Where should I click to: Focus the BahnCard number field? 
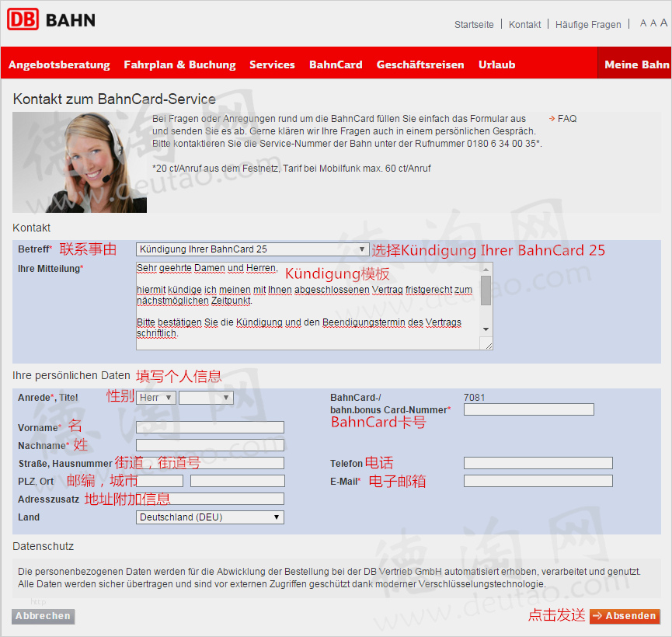[x=529, y=410]
